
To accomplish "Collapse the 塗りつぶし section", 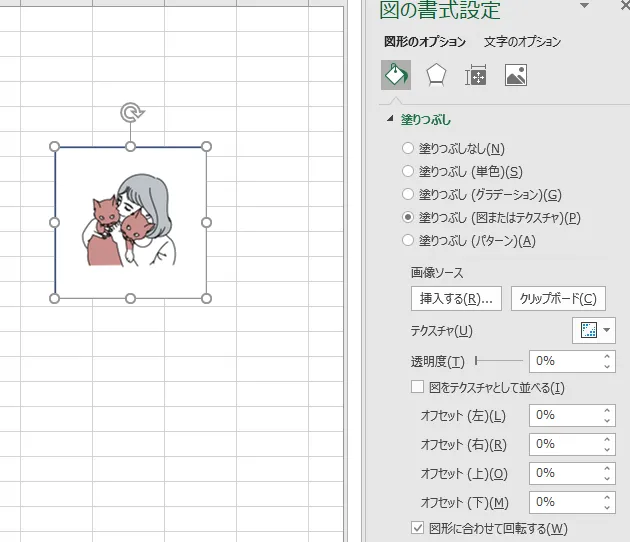I will [390, 119].
